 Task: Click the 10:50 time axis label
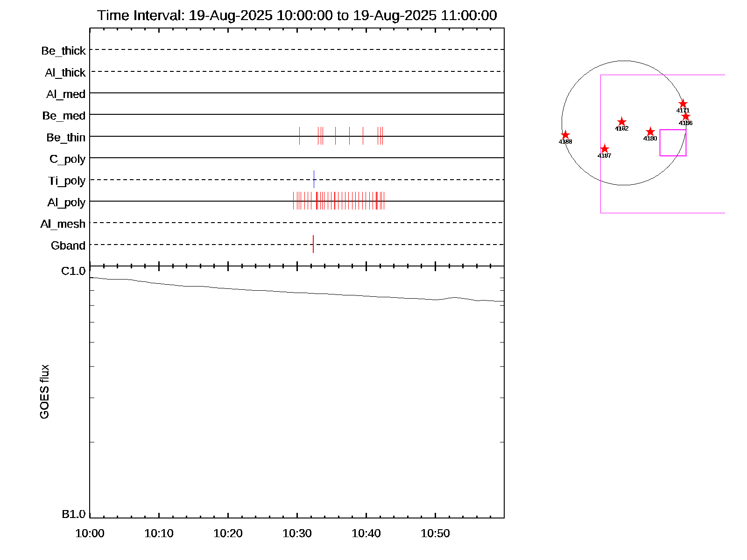pos(435,533)
